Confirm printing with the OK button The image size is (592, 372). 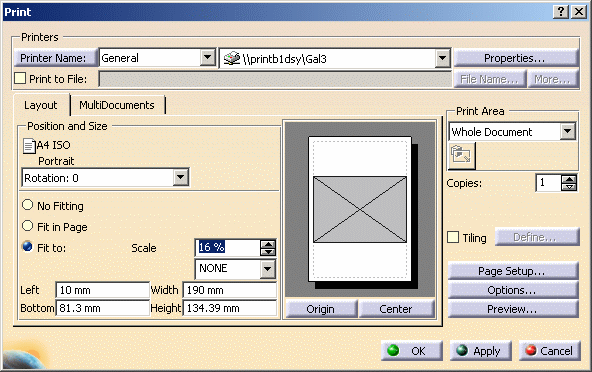(412, 351)
